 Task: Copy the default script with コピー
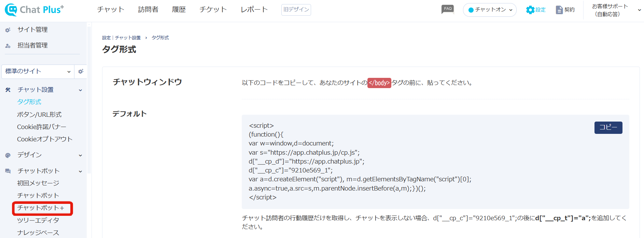pos(608,127)
